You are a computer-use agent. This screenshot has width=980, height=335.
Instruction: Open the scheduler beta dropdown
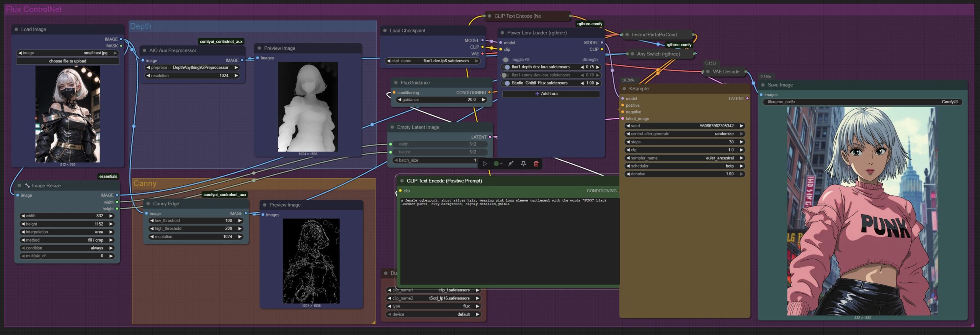click(685, 166)
